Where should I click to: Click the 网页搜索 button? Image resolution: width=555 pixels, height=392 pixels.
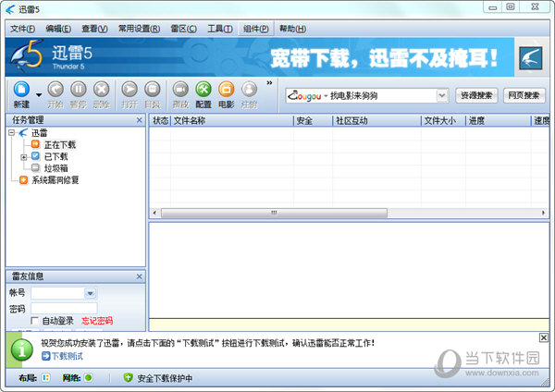[x=524, y=95]
